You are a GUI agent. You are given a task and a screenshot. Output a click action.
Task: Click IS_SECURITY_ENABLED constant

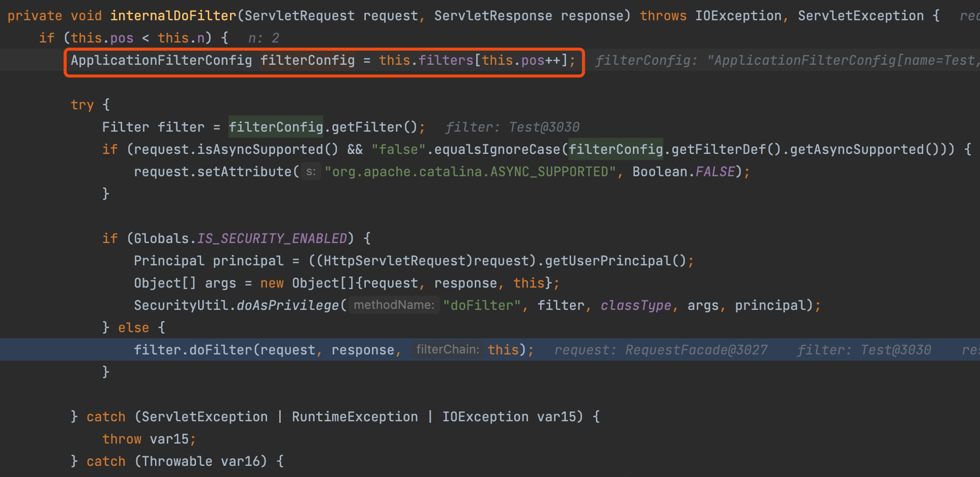272,238
